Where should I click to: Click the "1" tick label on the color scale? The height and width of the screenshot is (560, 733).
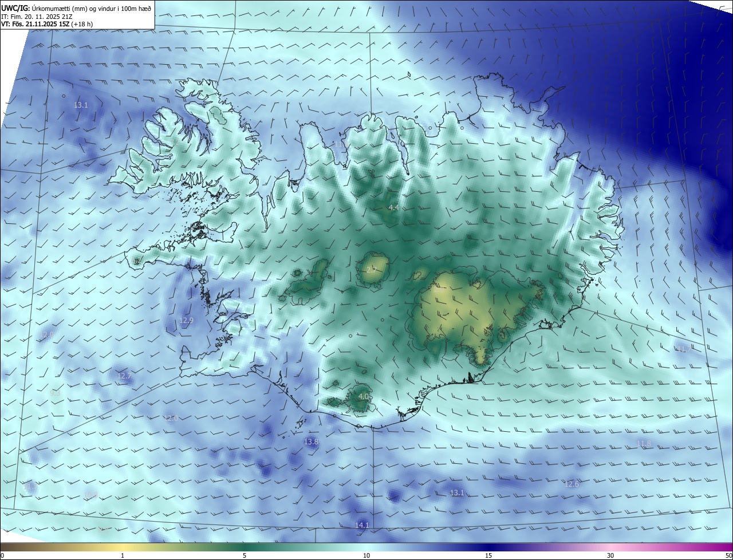click(123, 555)
